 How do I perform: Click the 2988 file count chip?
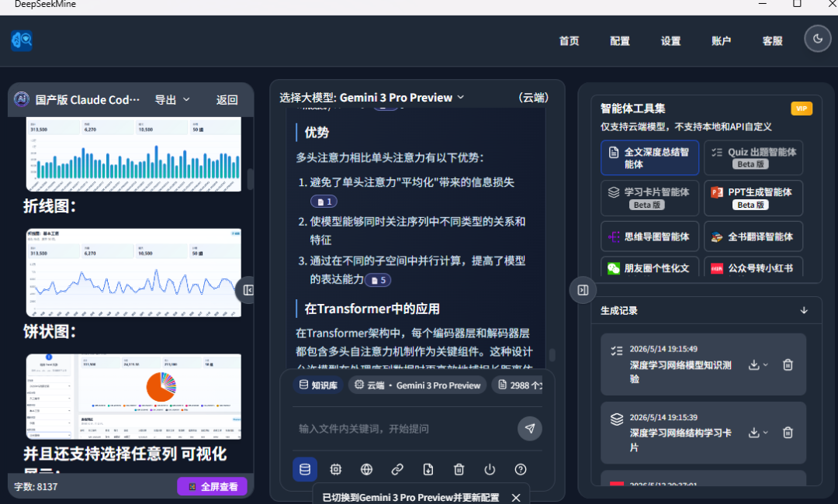pyautogui.click(x=518, y=385)
